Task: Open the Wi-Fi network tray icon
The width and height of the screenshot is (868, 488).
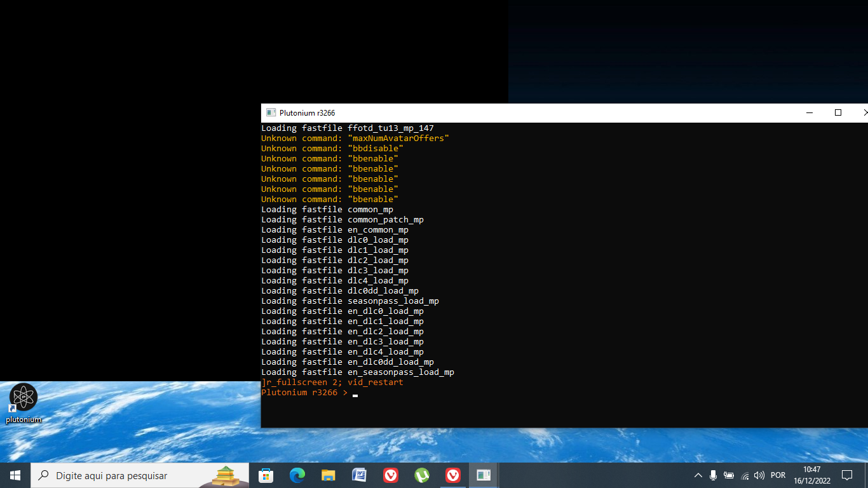Action: 745,475
